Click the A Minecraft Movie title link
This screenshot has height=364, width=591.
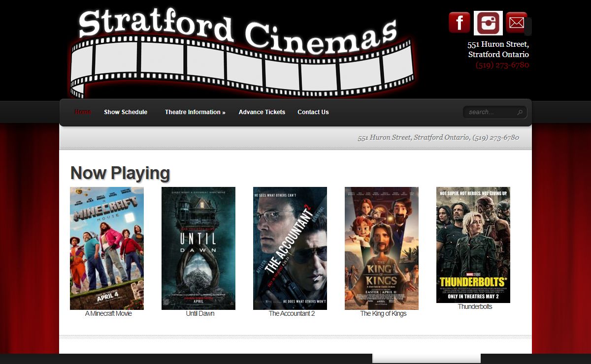(108, 313)
